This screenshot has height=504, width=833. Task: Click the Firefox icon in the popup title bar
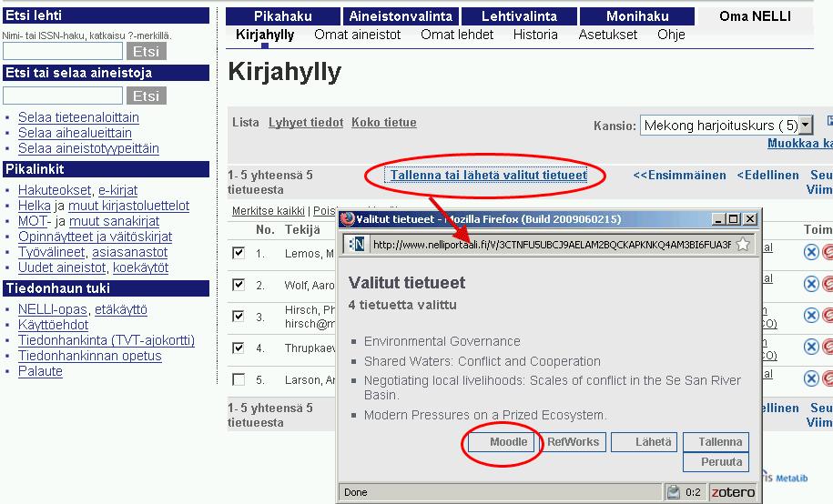tap(348, 219)
